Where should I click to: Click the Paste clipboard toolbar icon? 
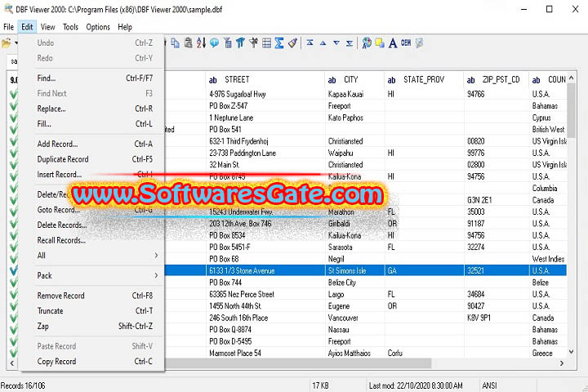[189, 43]
